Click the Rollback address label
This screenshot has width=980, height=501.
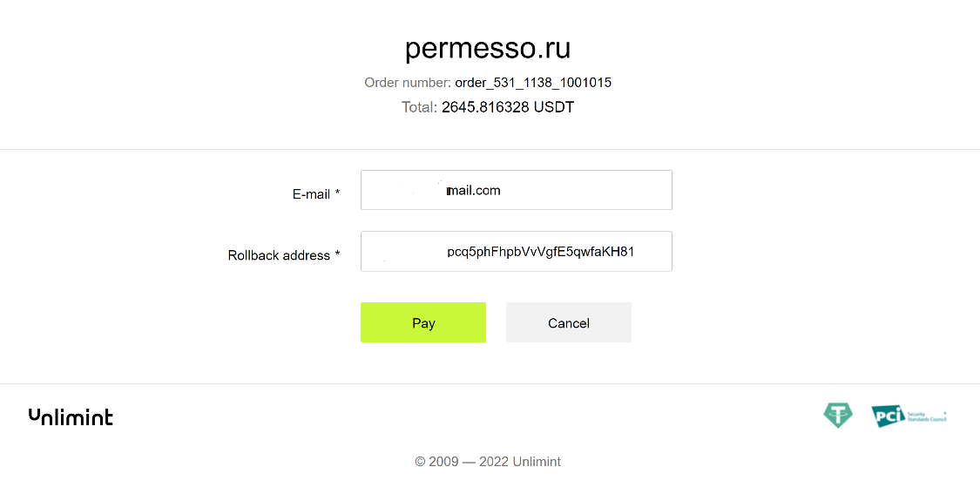pos(279,255)
